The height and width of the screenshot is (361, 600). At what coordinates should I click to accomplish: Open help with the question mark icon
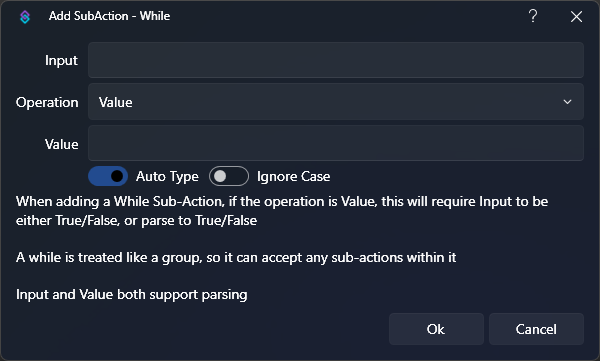point(533,16)
